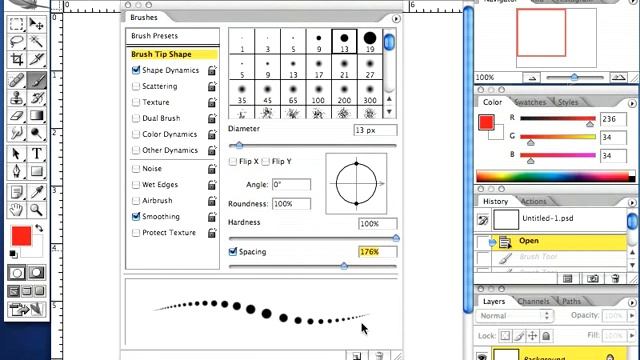This screenshot has width=640, height=360.
Task: Select the Crop tool
Action: click(x=16, y=59)
